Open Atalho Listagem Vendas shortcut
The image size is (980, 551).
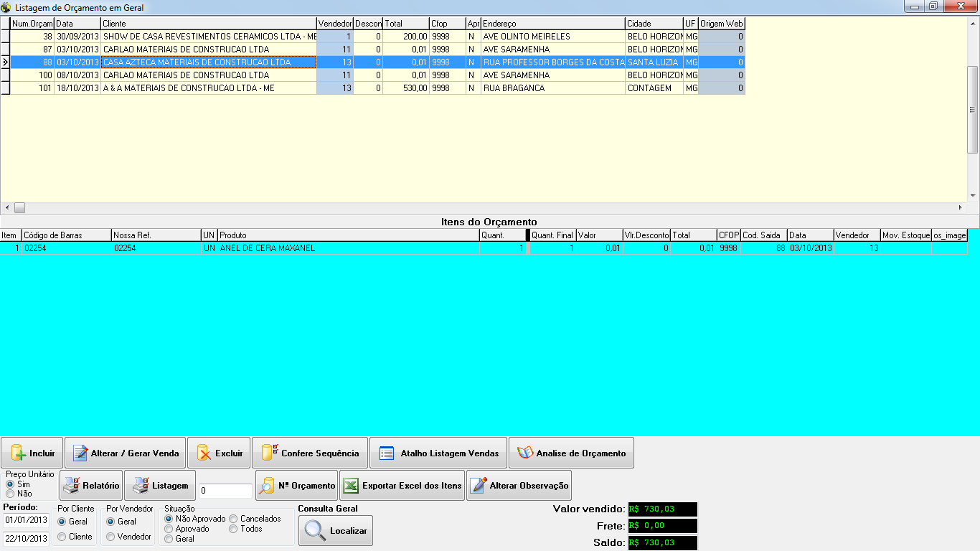tap(438, 453)
